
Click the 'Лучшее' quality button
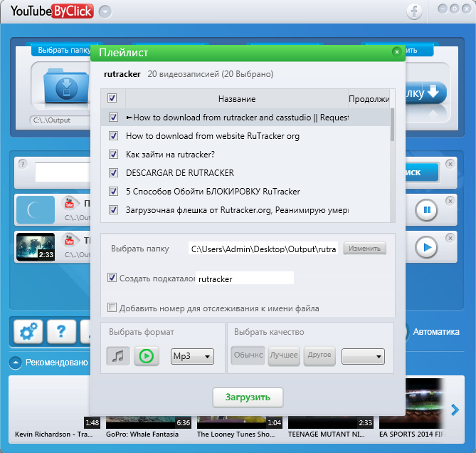click(x=284, y=355)
